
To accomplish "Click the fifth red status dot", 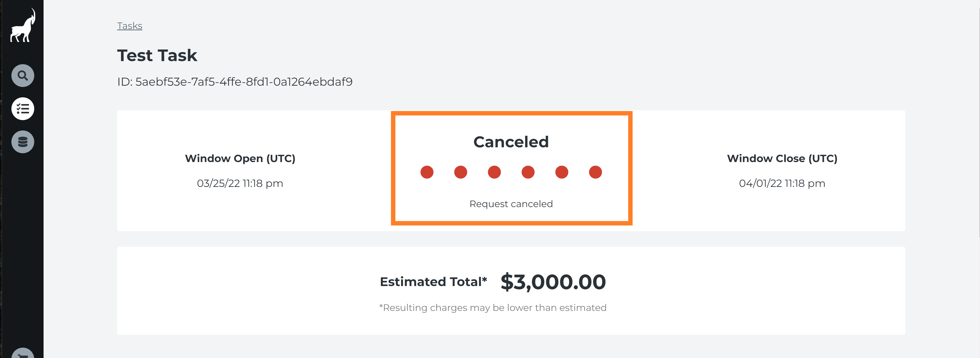I will pyautogui.click(x=562, y=172).
